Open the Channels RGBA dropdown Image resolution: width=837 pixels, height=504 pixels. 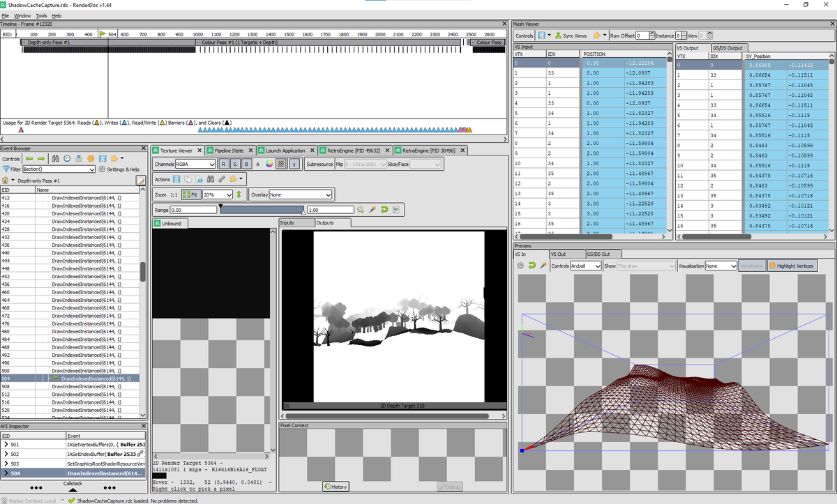click(x=195, y=164)
